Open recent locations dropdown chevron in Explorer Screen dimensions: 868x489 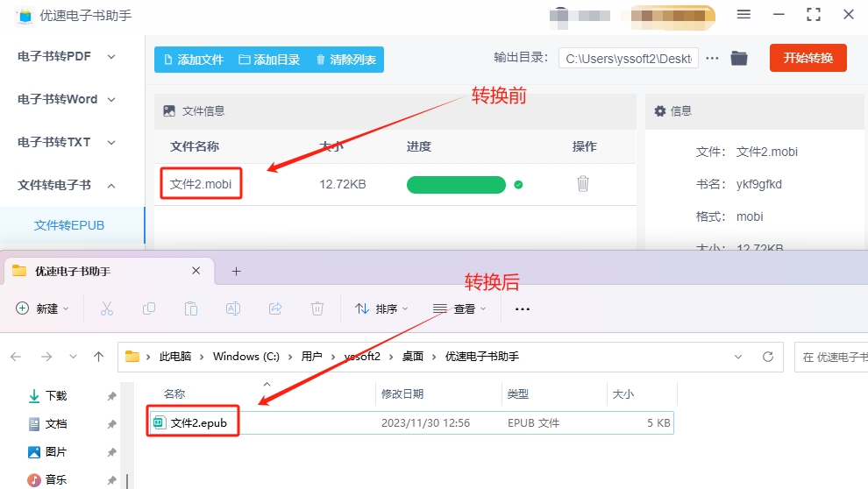point(73,357)
